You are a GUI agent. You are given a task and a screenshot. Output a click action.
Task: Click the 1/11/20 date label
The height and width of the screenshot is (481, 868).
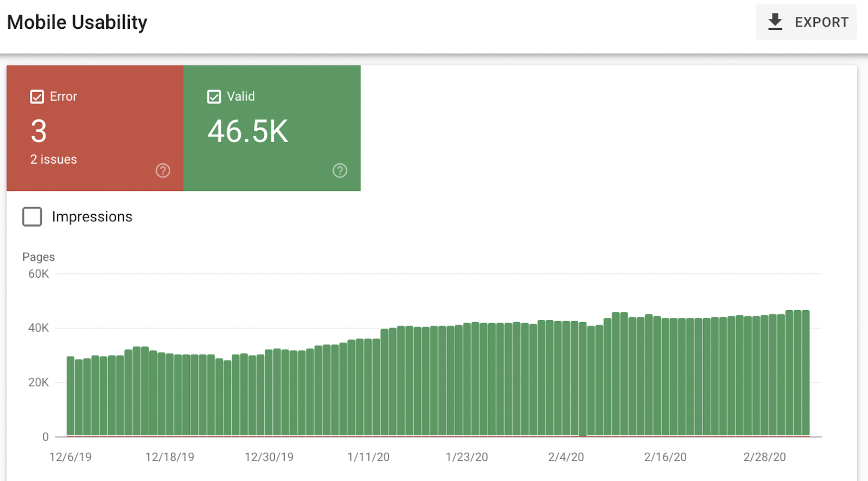pos(368,457)
